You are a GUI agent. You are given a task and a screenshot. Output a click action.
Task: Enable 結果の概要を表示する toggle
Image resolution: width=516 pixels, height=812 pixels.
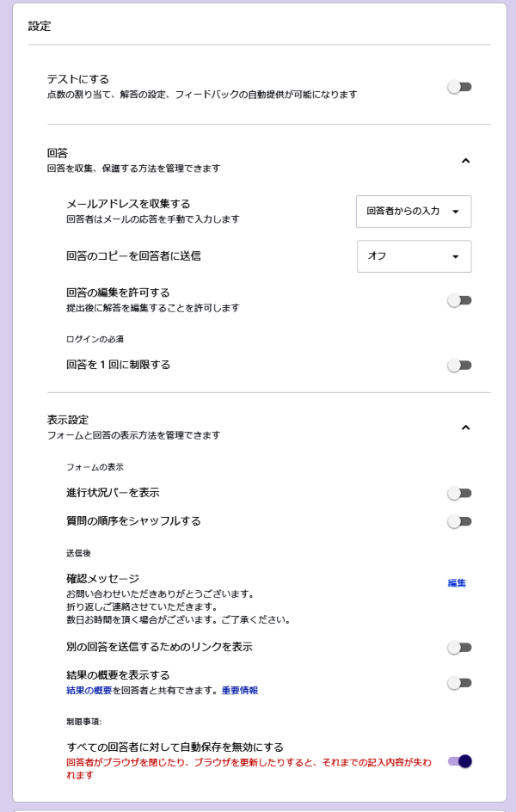459,683
